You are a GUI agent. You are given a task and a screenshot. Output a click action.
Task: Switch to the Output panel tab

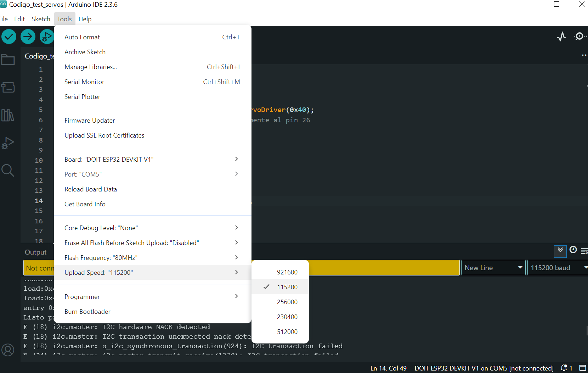[x=35, y=252]
